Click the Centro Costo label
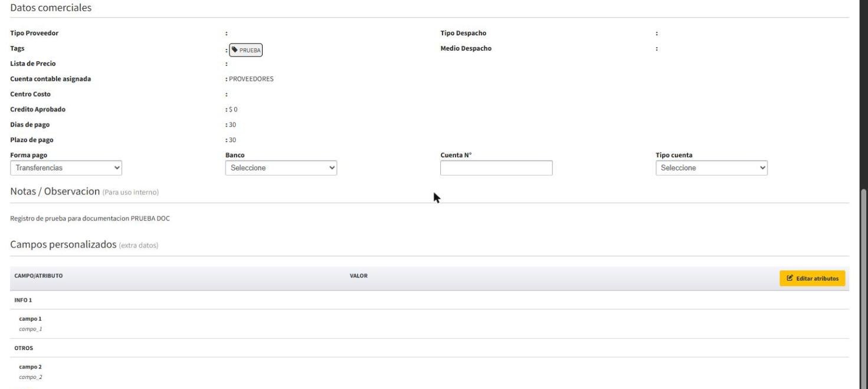Screen dimensions: 868x389 coord(31,94)
